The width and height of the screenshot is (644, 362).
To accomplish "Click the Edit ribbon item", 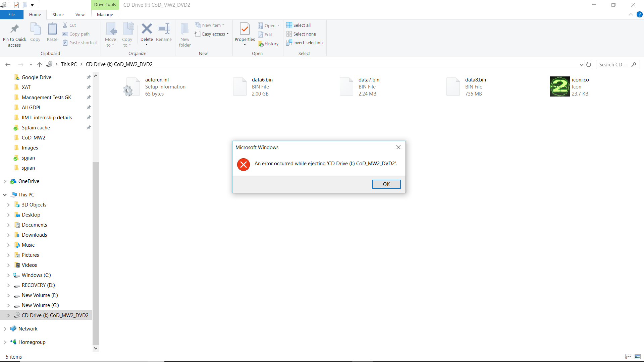I will [x=265, y=35].
